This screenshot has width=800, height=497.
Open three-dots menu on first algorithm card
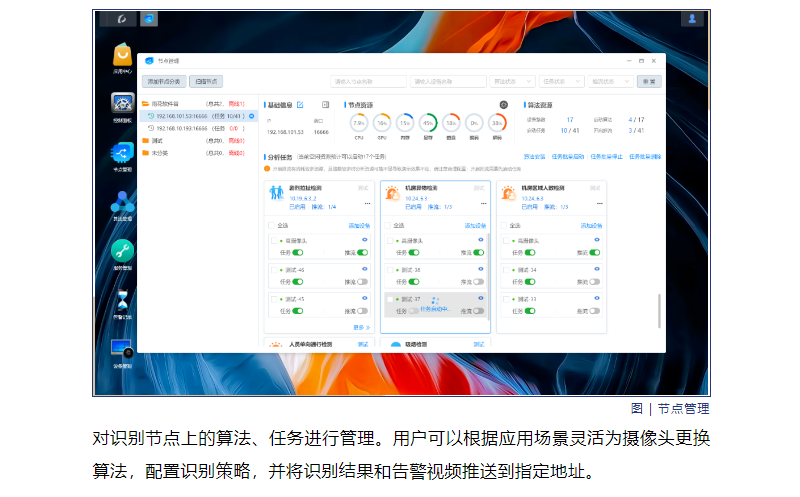point(368,203)
